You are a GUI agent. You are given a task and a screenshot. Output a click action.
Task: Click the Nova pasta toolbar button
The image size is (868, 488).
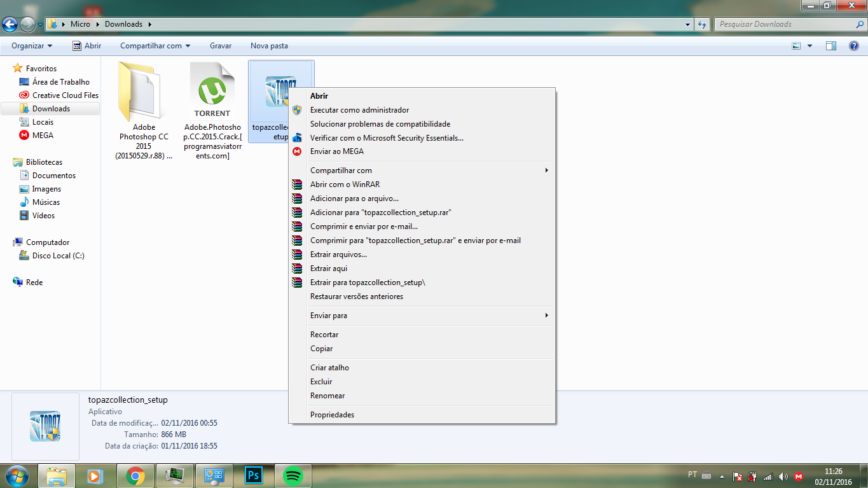click(269, 46)
